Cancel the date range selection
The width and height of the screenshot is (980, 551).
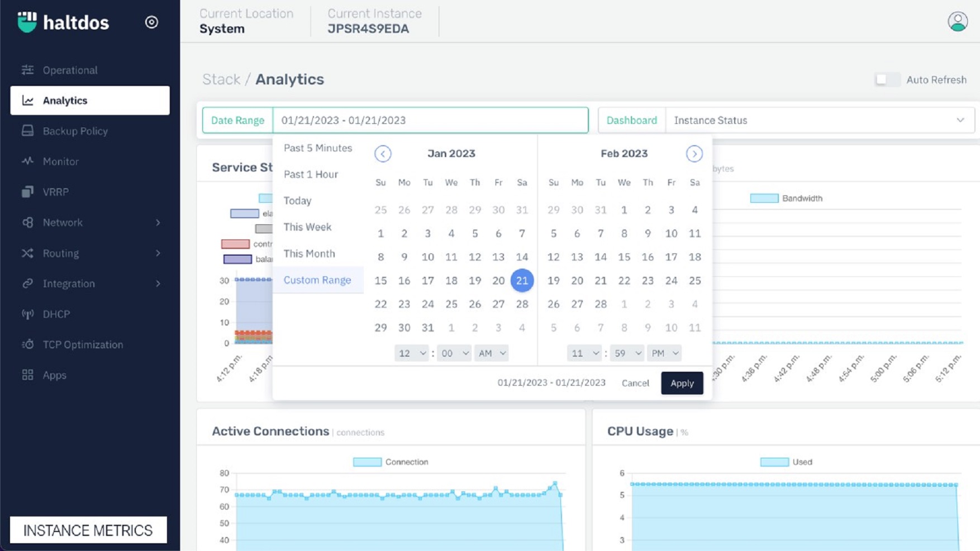coord(635,384)
